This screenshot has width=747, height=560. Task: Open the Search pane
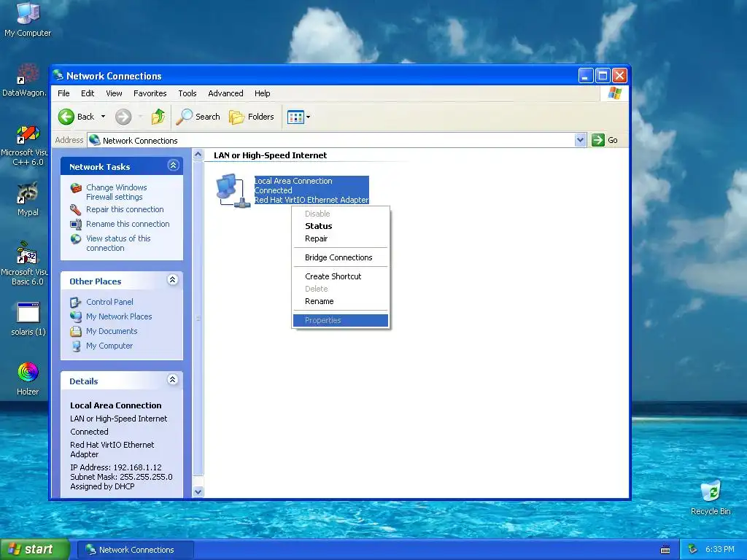[198, 117]
